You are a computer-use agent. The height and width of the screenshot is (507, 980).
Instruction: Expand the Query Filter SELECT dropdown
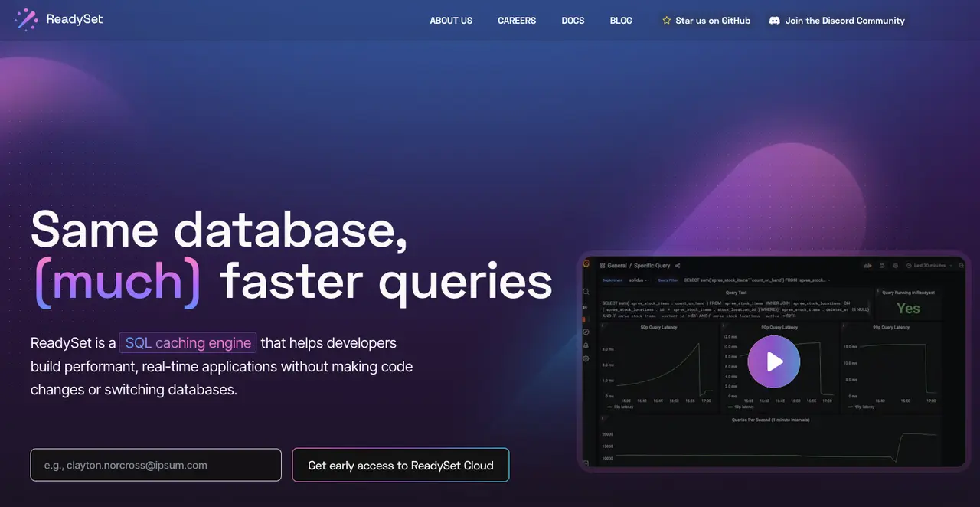pos(756,280)
